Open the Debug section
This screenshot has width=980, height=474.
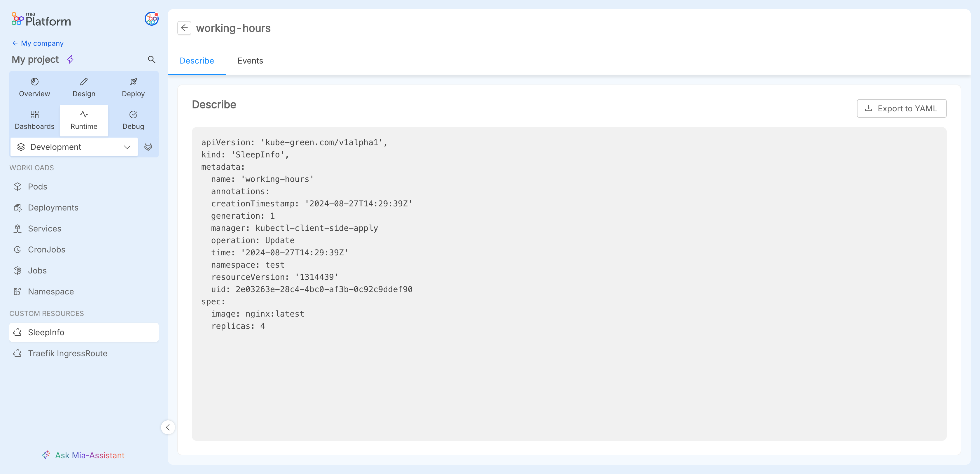point(133,120)
